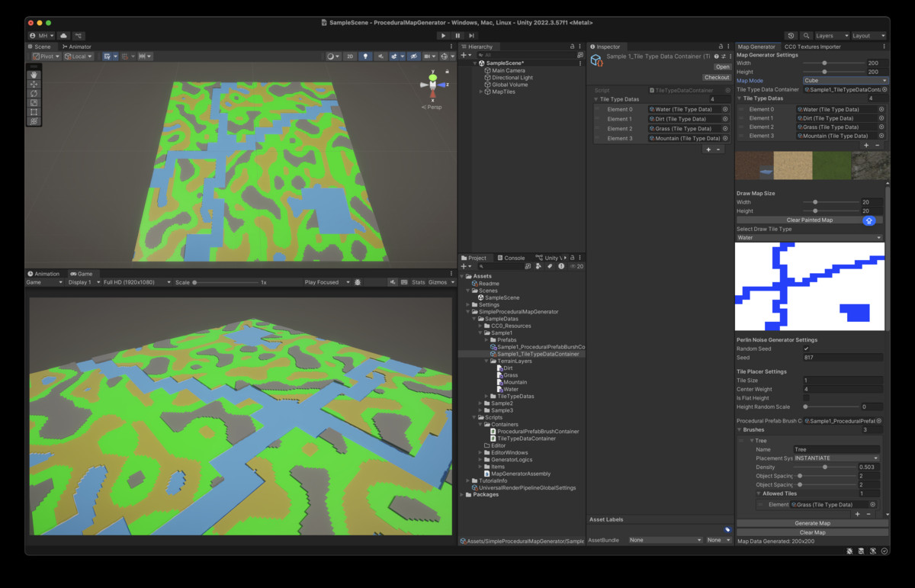Select the Hand (View) tool in Scene
The image size is (915, 588).
pos(34,75)
